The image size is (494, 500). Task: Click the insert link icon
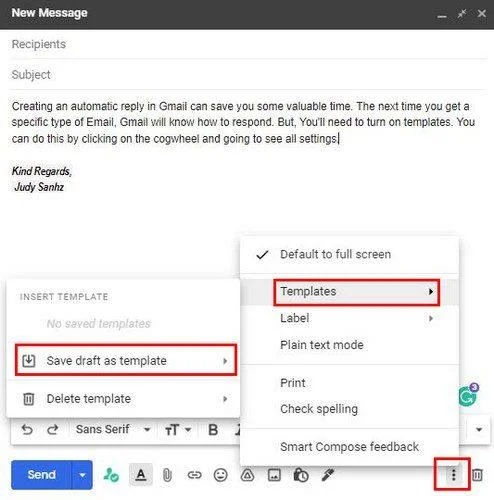194,475
